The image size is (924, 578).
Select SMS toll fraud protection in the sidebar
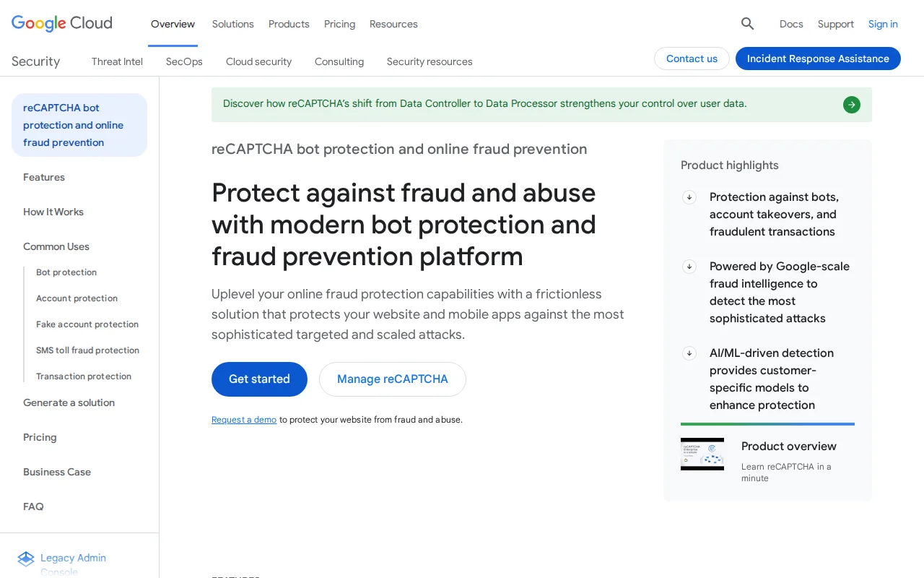[x=87, y=350]
